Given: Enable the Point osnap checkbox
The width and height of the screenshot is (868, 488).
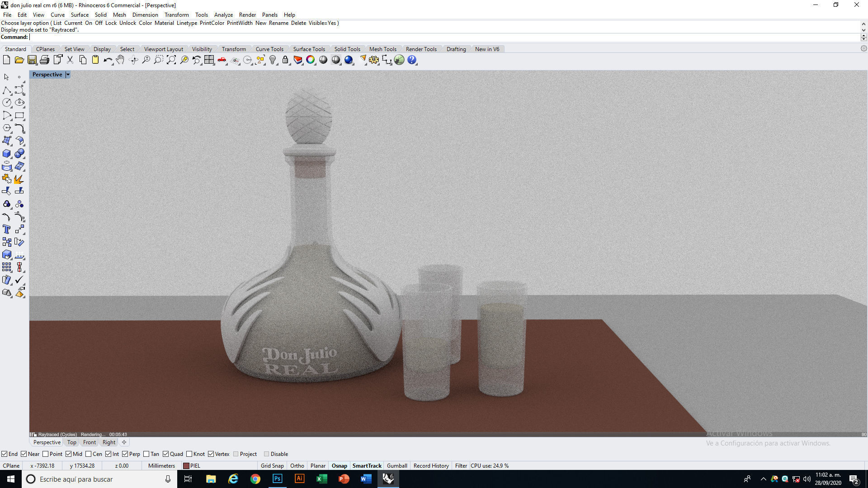Looking at the screenshot, I should pyautogui.click(x=45, y=454).
